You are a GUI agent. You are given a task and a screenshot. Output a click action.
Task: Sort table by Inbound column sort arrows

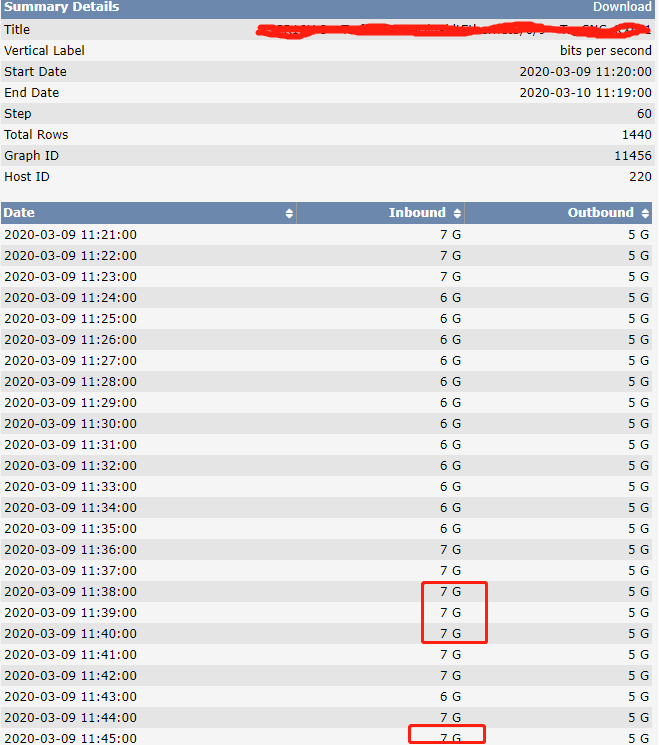click(x=457, y=213)
